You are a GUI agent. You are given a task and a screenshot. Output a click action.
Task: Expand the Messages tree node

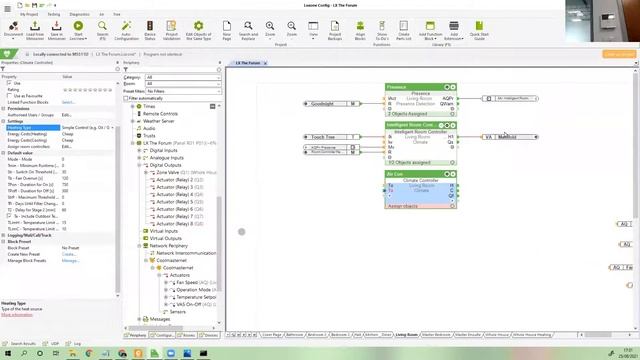140,319
